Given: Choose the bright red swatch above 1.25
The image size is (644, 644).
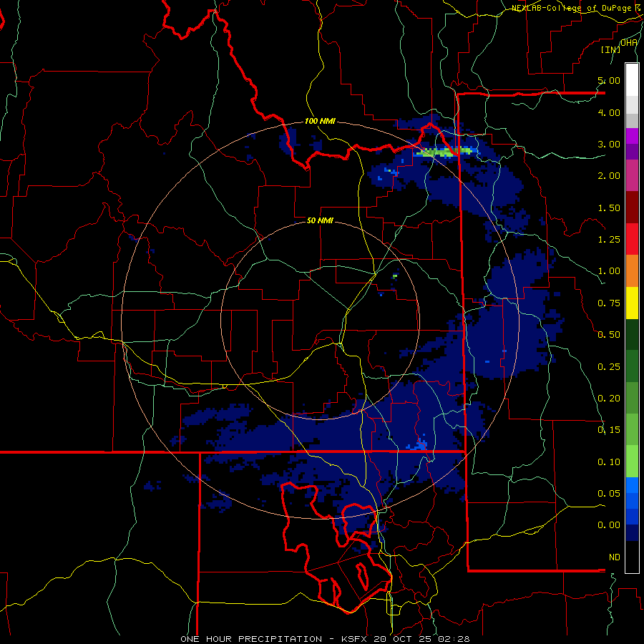Looking at the screenshot, I should (632, 239).
